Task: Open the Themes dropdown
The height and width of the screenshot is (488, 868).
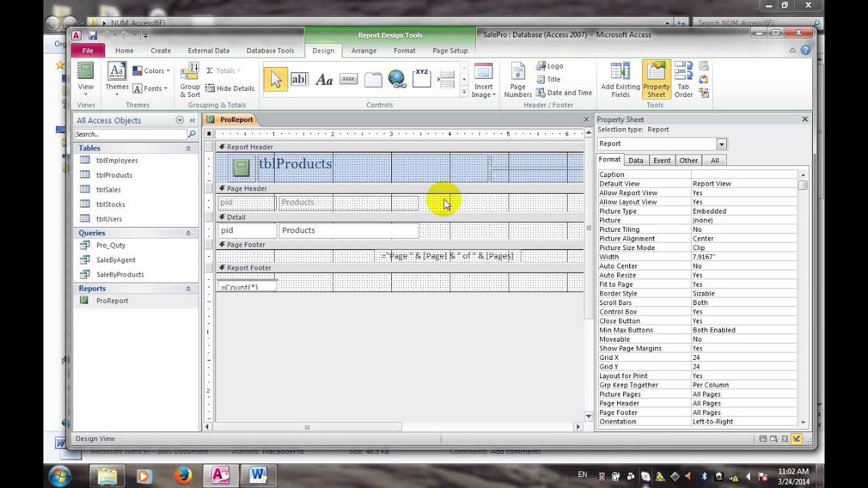Action: point(117,94)
